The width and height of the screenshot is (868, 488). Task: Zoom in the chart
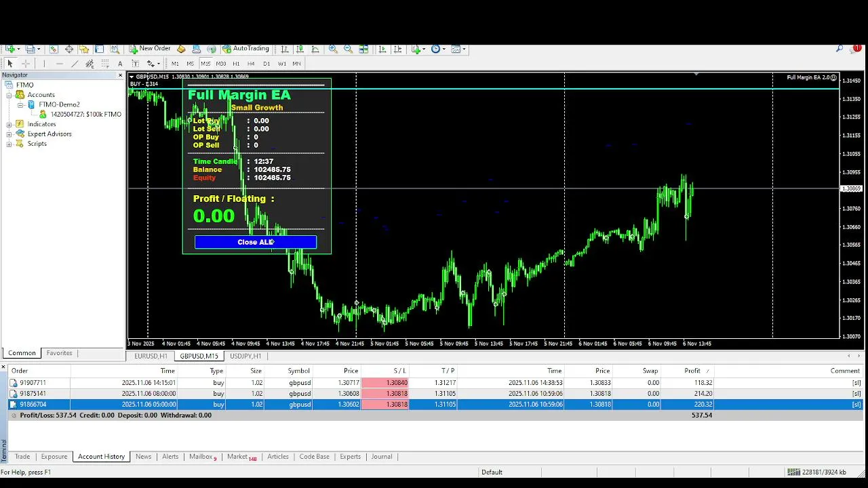pyautogui.click(x=333, y=49)
